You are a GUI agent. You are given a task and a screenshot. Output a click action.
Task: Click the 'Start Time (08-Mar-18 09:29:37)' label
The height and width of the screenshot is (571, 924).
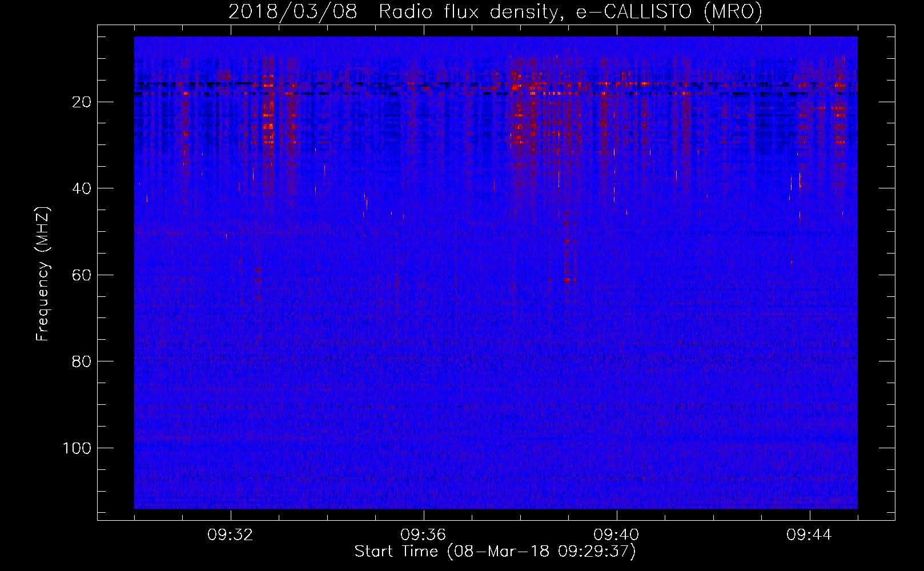point(495,552)
